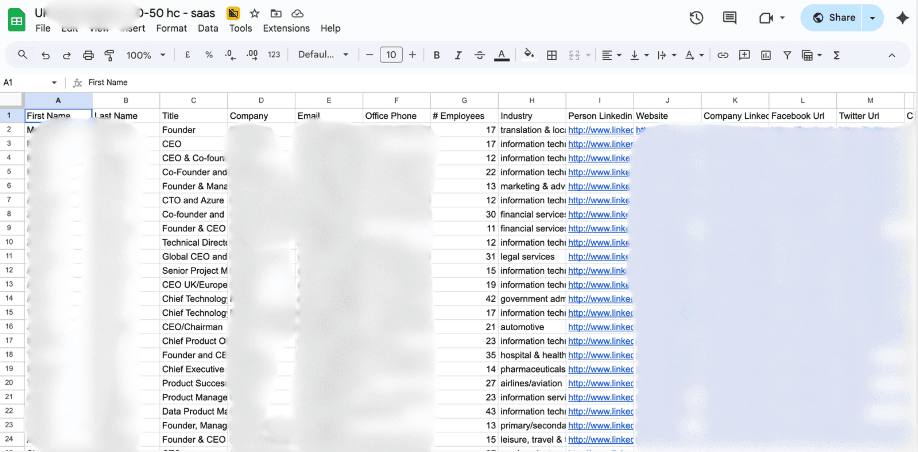
Task: Click the cloud document status icon
Action: pos(297,13)
